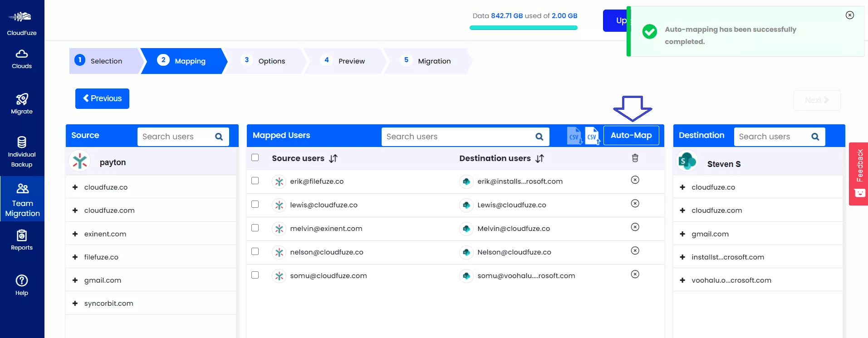
Task: Open Help in the sidebar
Action: click(22, 285)
